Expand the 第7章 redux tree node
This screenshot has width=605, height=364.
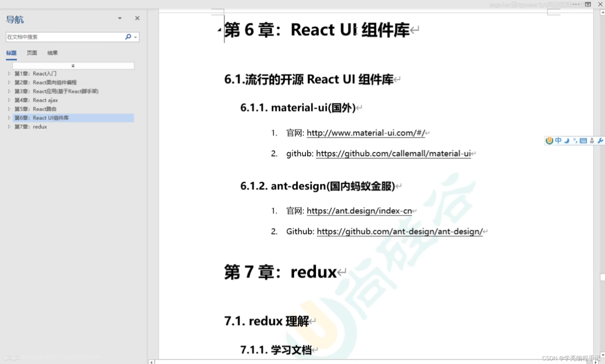(9, 127)
